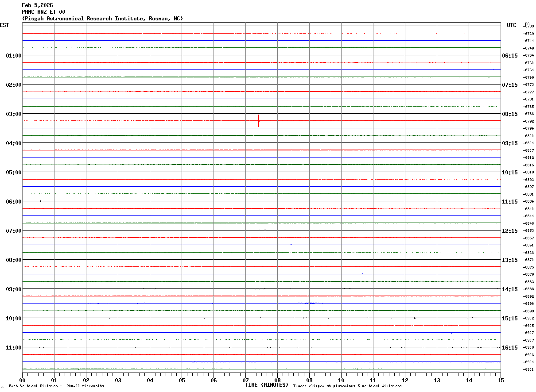Click the red seismic spike on the 03:00 trace
Viewport: 536px width, 392px height.
point(259,121)
